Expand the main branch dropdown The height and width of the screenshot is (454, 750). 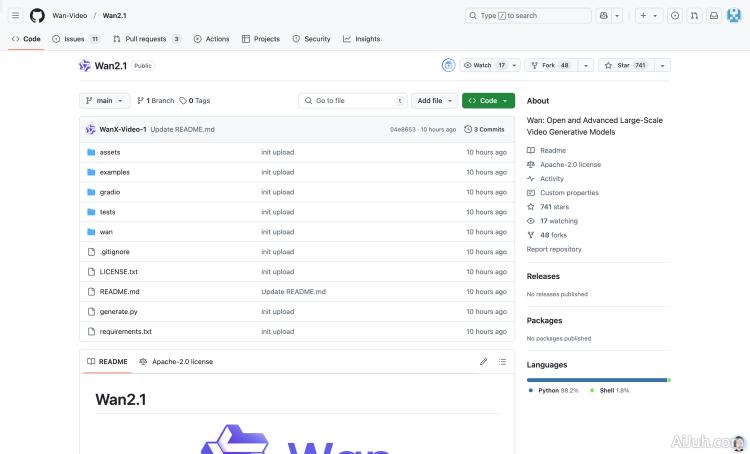(105, 101)
